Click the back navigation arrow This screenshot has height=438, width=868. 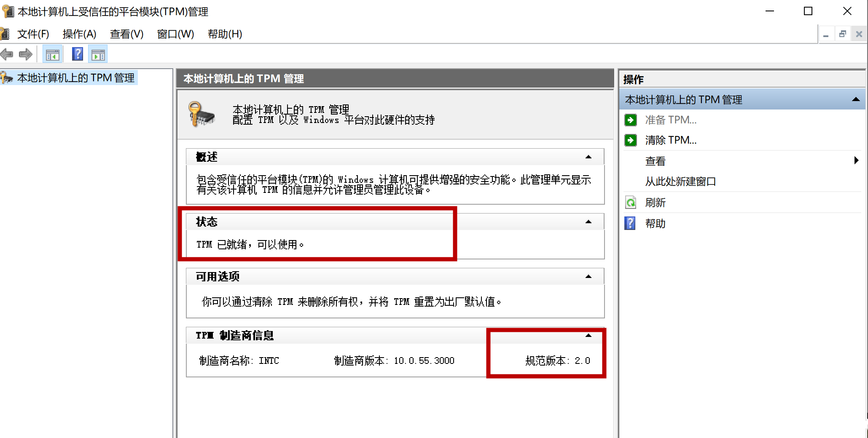(7, 54)
